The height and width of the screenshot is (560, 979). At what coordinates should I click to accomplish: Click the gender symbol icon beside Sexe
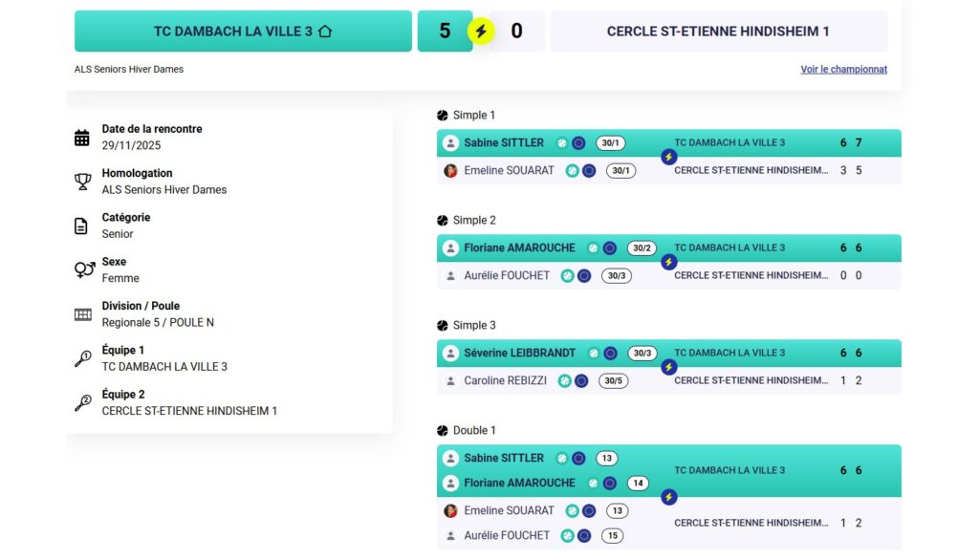pos(83,270)
